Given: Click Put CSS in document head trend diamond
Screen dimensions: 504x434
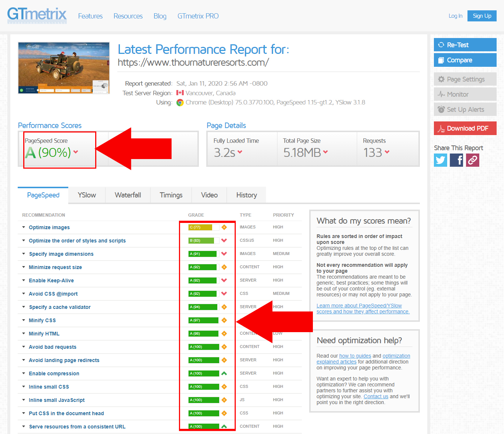Looking at the screenshot, I should click(224, 413).
